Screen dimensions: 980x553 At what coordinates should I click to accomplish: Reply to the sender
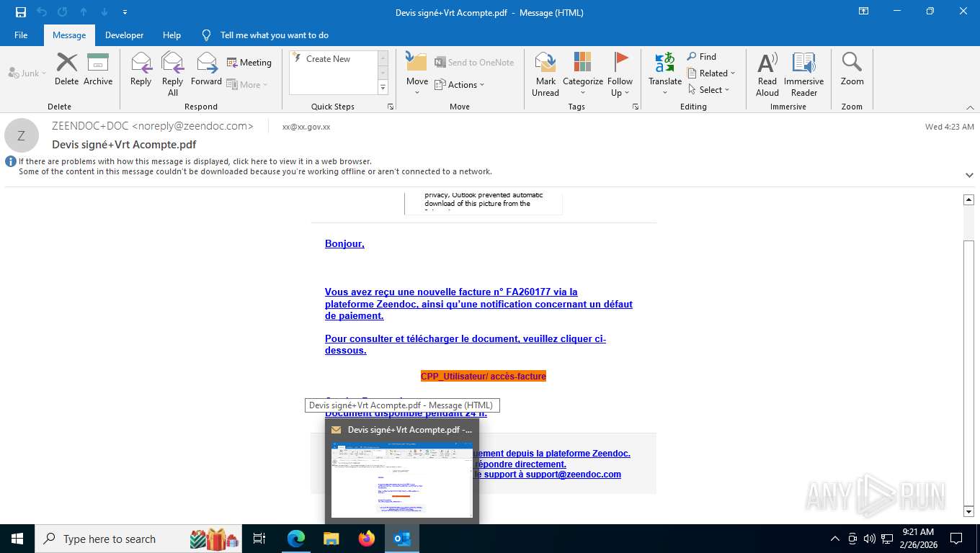pyautogui.click(x=141, y=69)
